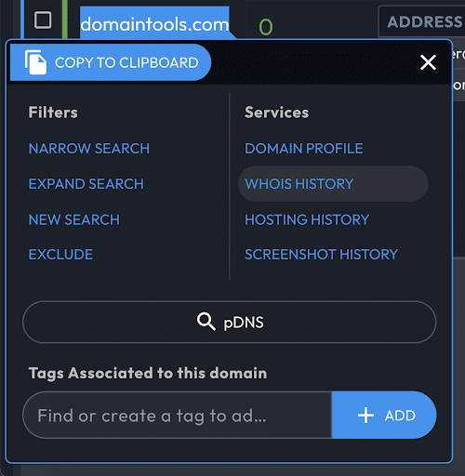The width and height of the screenshot is (465, 476).
Task: Open the Domain Profile service
Action: click(304, 149)
